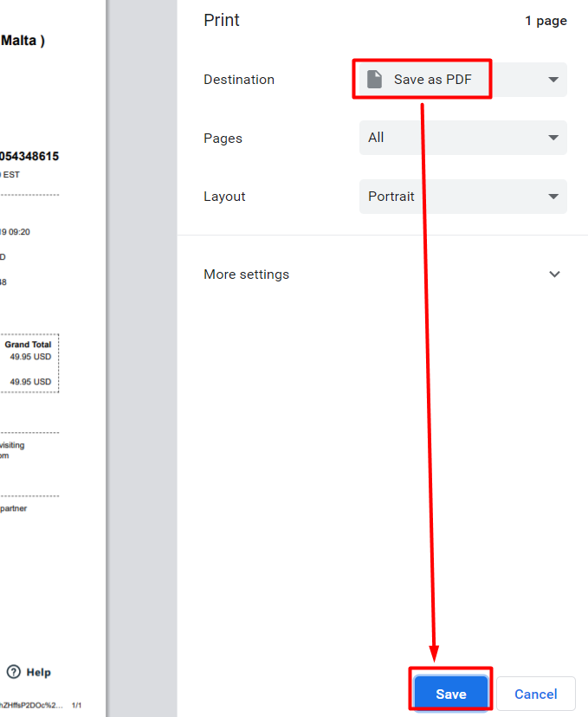Click the '1 page' sheet count
The width and height of the screenshot is (588, 717).
point(546,21)
